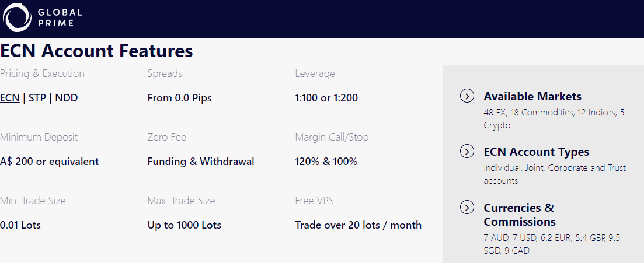Open Currencies & Commissions heading
The height and width of the screenshot is (263, 644).
pyautogui.click(x=520, y=215)
